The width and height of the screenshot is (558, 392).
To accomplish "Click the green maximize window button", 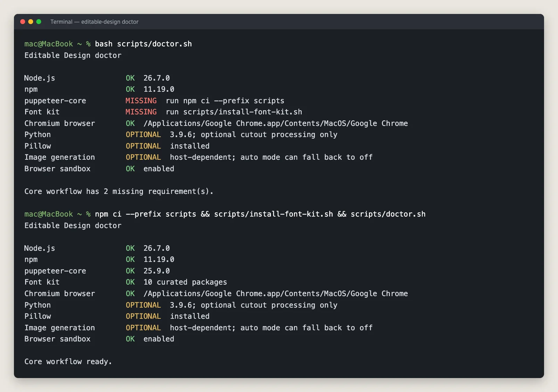I will [39, 22].
